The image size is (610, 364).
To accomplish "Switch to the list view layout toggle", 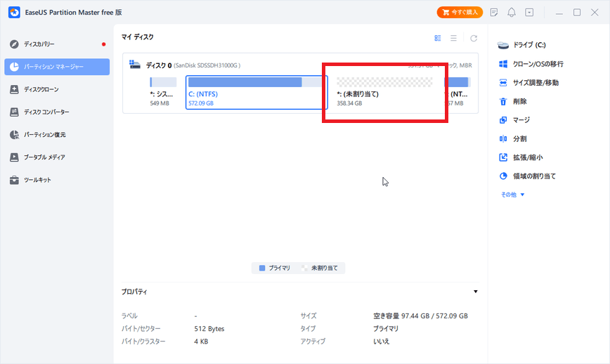I will 453,38.
